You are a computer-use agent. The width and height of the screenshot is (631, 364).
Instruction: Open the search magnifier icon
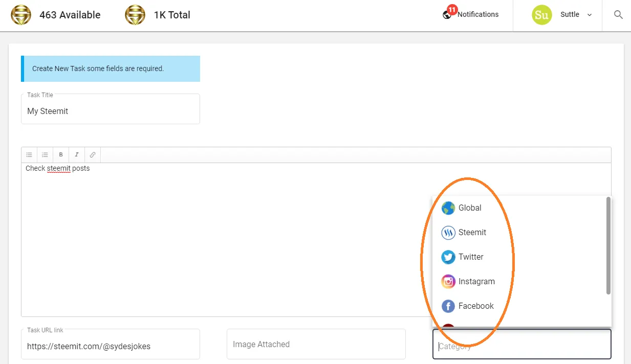point(618,15)
